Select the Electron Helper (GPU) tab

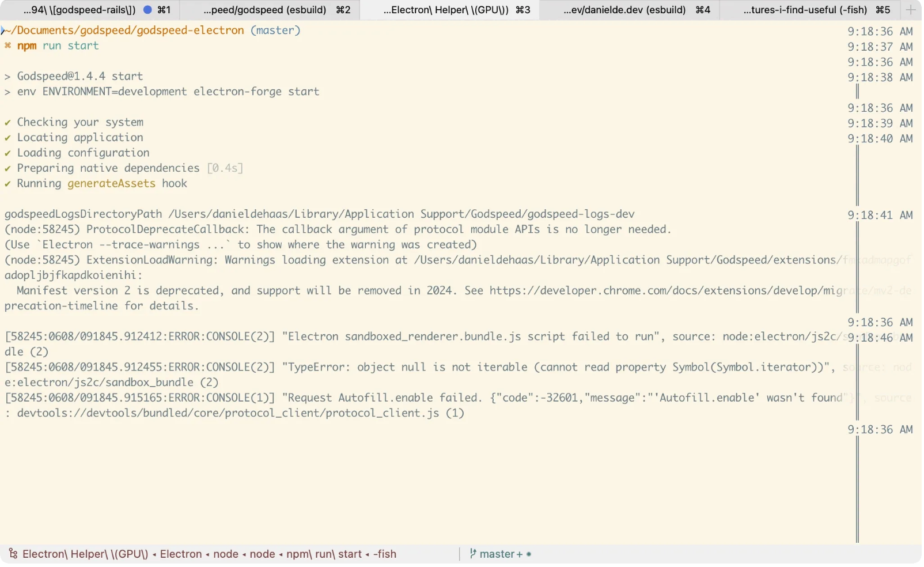[450, 10]
